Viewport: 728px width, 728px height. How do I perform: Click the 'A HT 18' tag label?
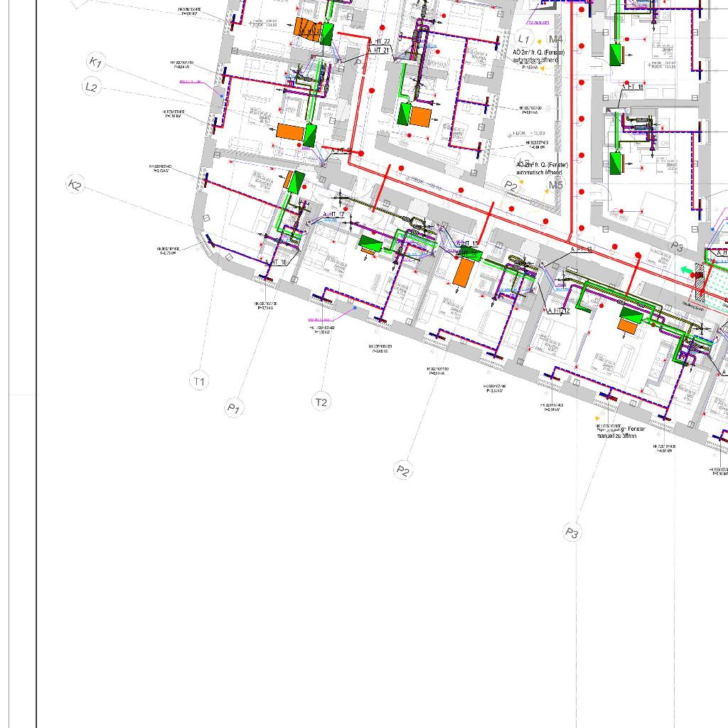pyautogui.click(x=633, y=87)
